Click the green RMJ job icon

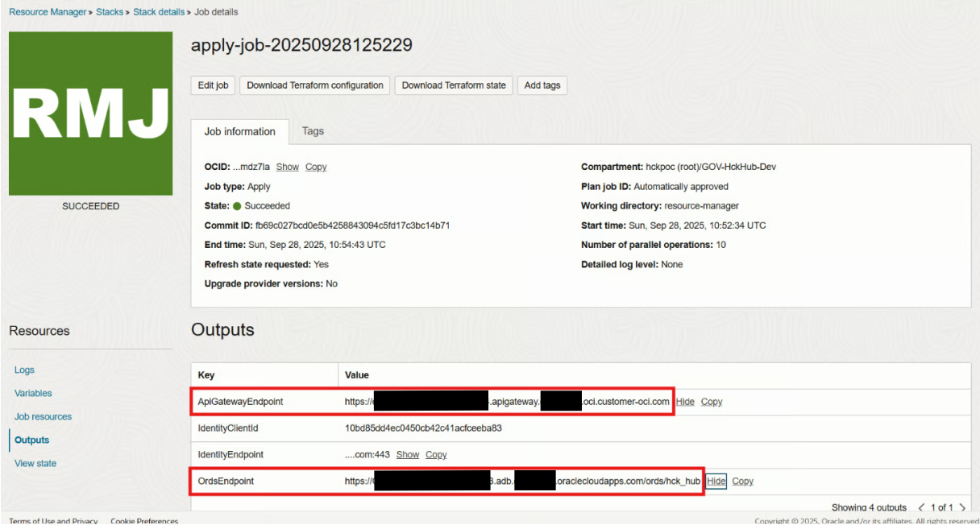tap(90, 114)
